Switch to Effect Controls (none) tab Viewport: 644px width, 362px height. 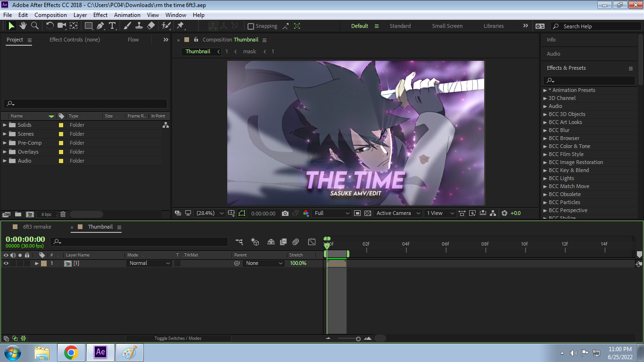click(74, 40)
